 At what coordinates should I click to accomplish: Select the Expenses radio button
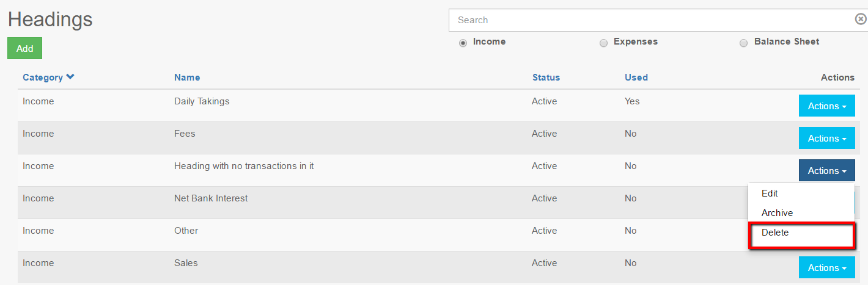tap(603, 43)
